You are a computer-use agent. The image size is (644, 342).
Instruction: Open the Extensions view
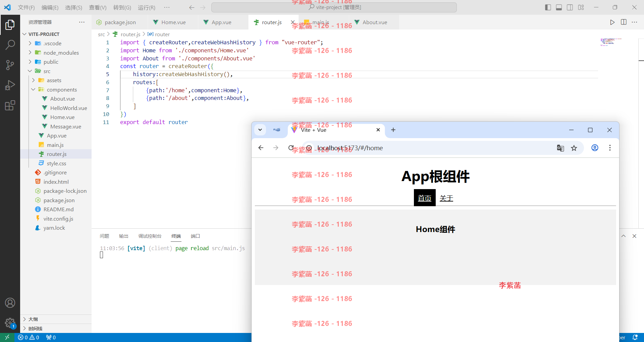(x=10, y=106)
